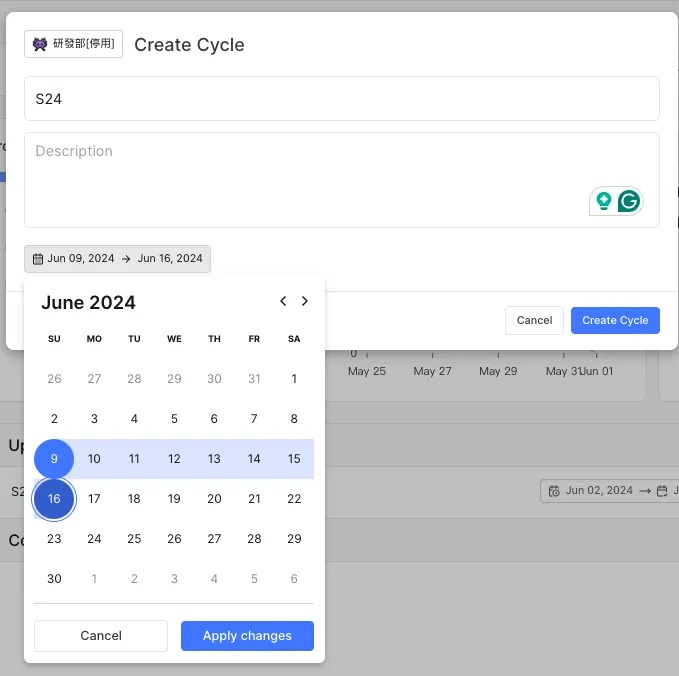The width and height of the screenshot is (679, 676).
Task: Open the 研發部 project selector
Action: (x=74, y=44)
